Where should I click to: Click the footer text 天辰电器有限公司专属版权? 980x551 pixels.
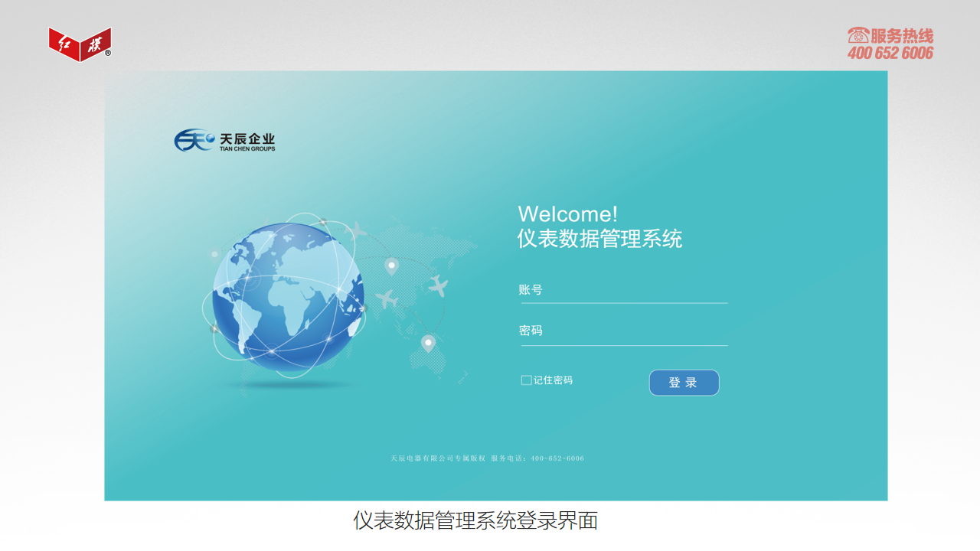[x=438, y=458]
